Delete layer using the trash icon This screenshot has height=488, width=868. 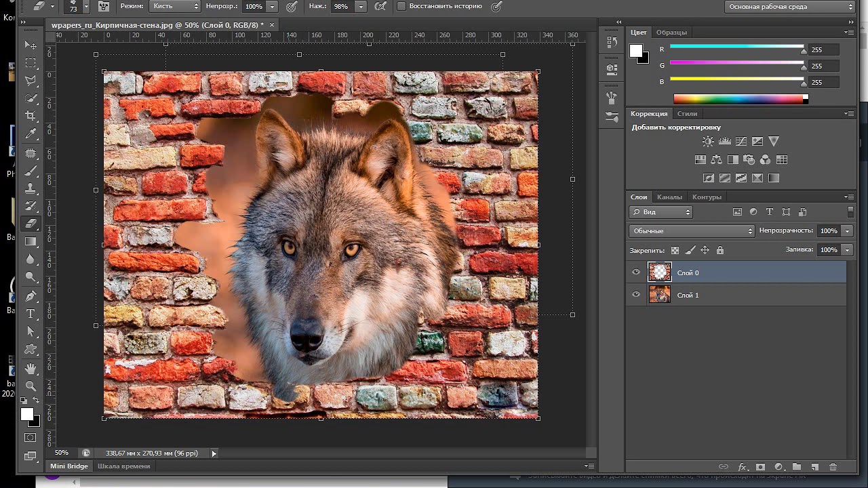pos(833,467)
